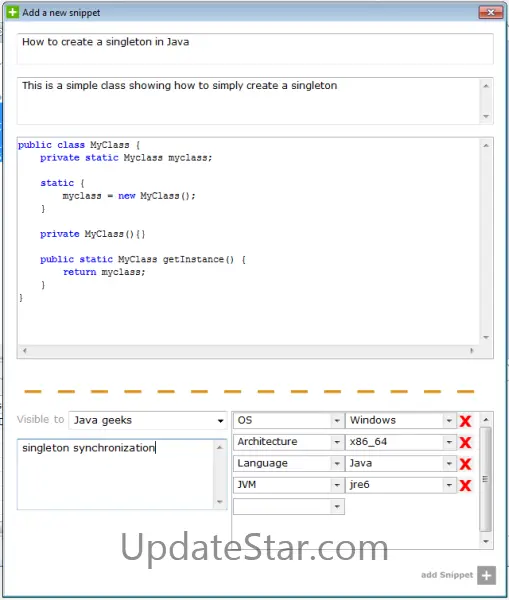Click code editor horizontal scroll left arrow

[x=24, y=351]
